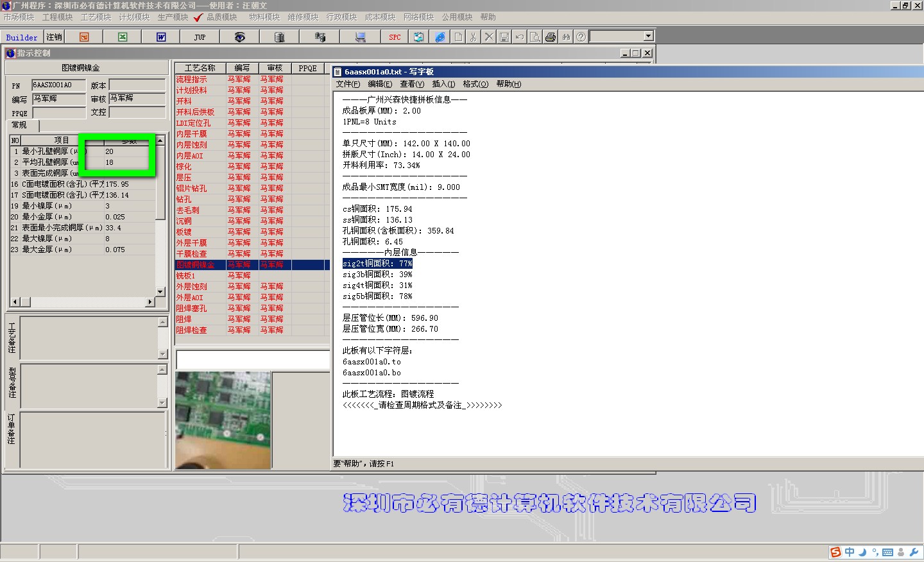
Task: Click the wrench settings icon in IME bar
Action: point(914,552)
